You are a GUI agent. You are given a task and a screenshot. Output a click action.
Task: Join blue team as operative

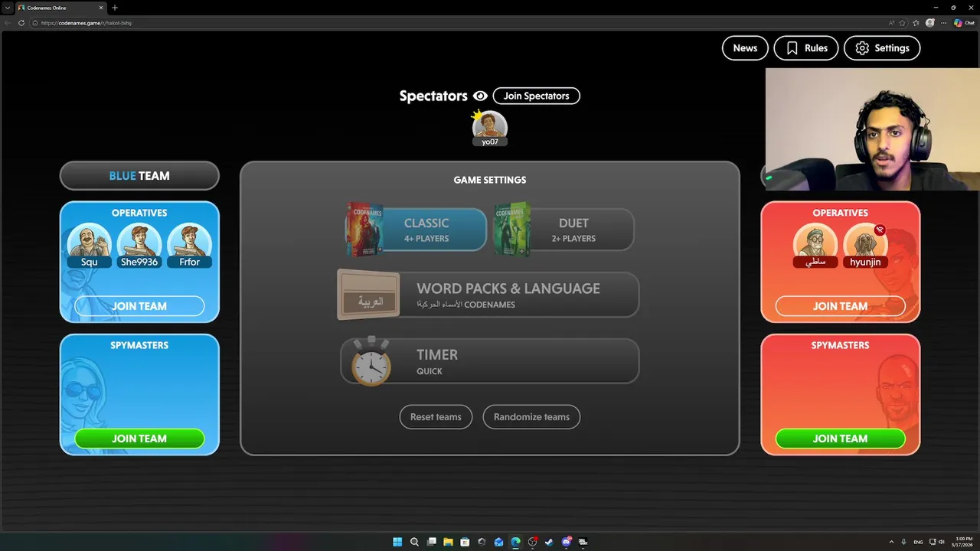coord(139,306)
